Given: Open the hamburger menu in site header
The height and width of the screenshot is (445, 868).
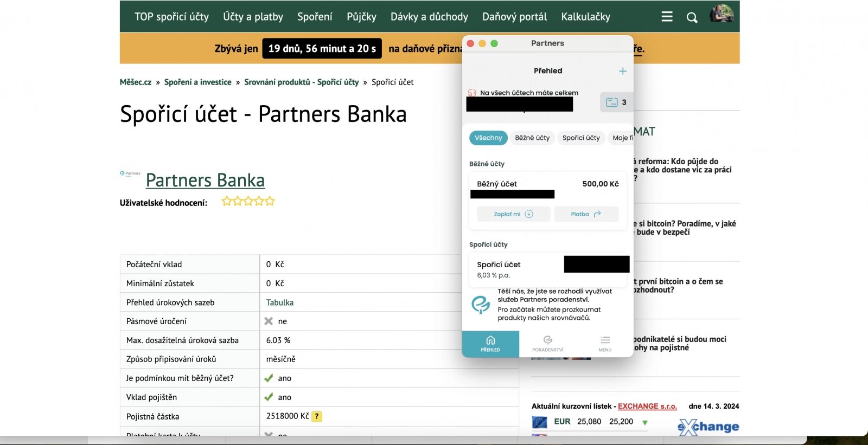Looking at the screenshot, I should [x=667, y=17].
